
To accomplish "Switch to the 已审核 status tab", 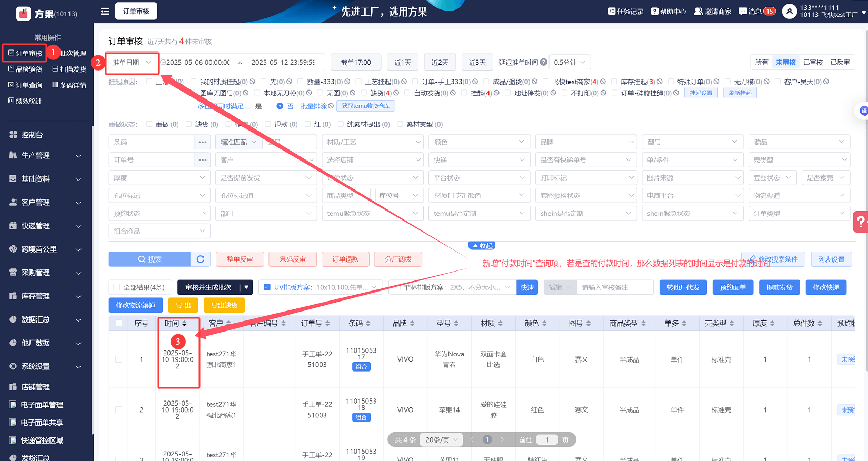I will point(813,62).
